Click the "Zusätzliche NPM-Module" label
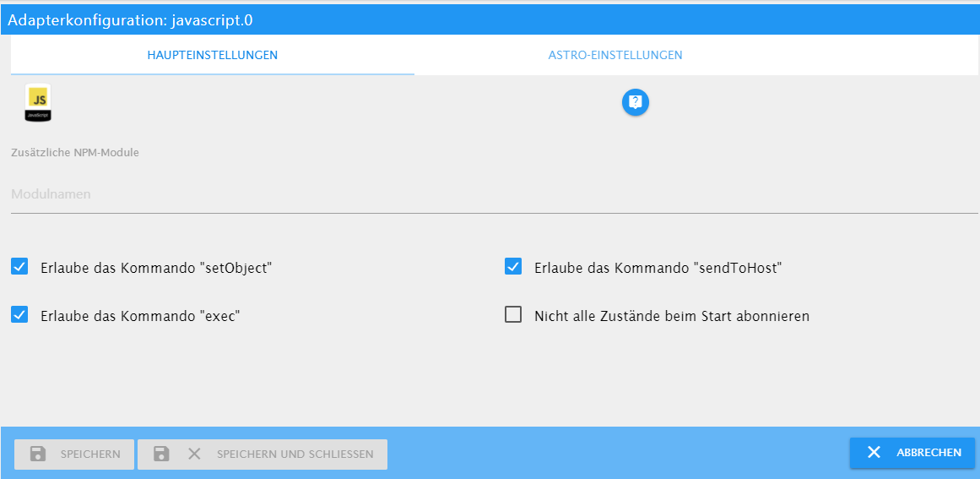 [75, 153]
